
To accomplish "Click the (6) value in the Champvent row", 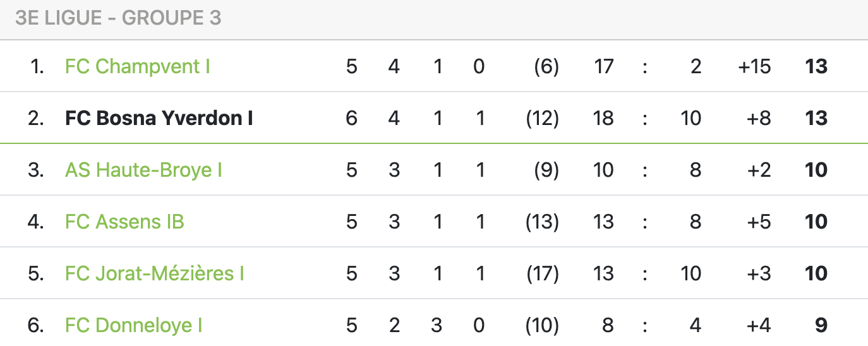I will tap(546, 66).
